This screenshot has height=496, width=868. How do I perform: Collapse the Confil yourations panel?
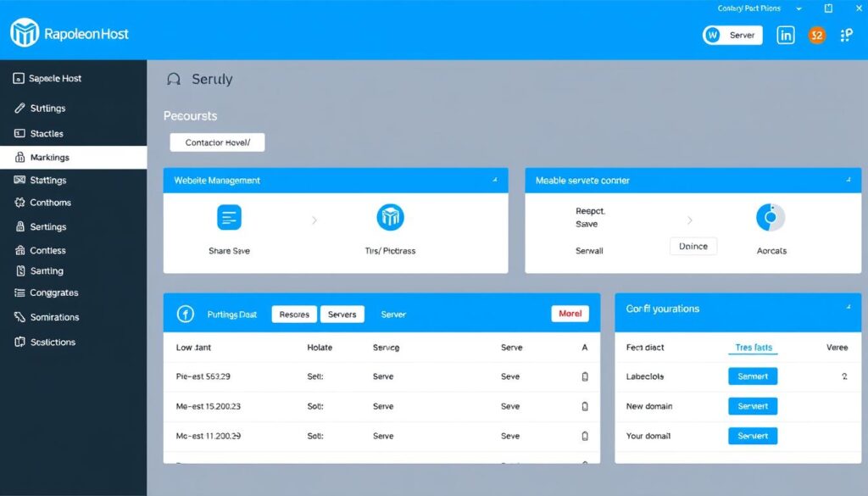point(848,309)
